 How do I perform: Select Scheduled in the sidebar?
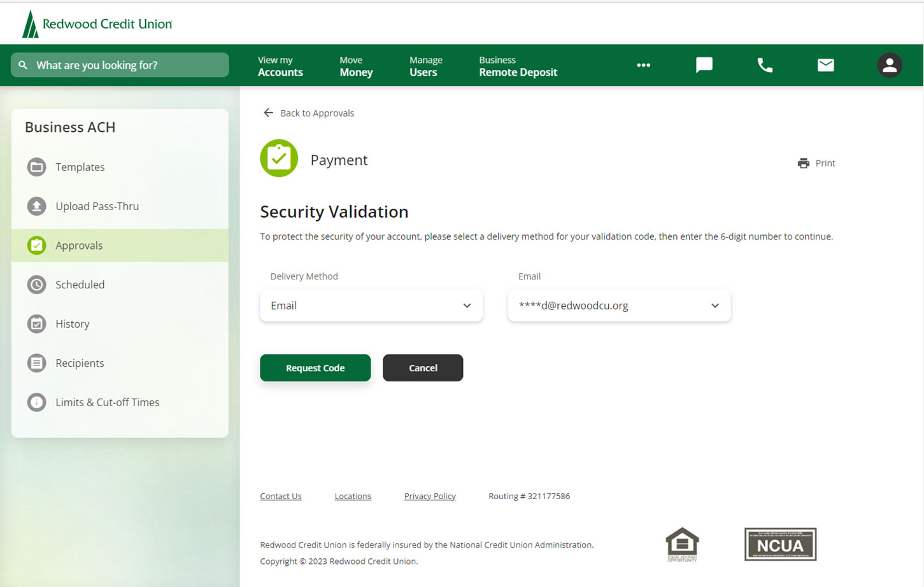pyautogui.click(x=120, y=285)
